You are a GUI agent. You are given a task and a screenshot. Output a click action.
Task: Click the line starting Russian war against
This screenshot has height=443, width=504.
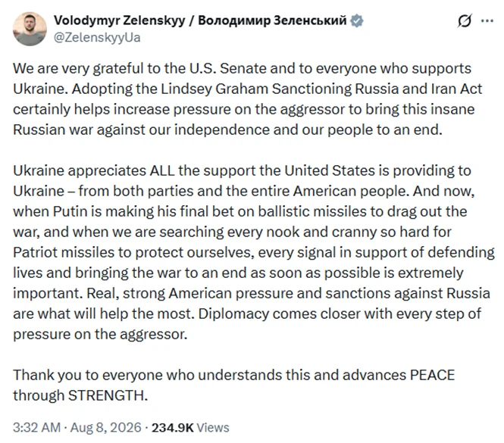tap(228, 129)
